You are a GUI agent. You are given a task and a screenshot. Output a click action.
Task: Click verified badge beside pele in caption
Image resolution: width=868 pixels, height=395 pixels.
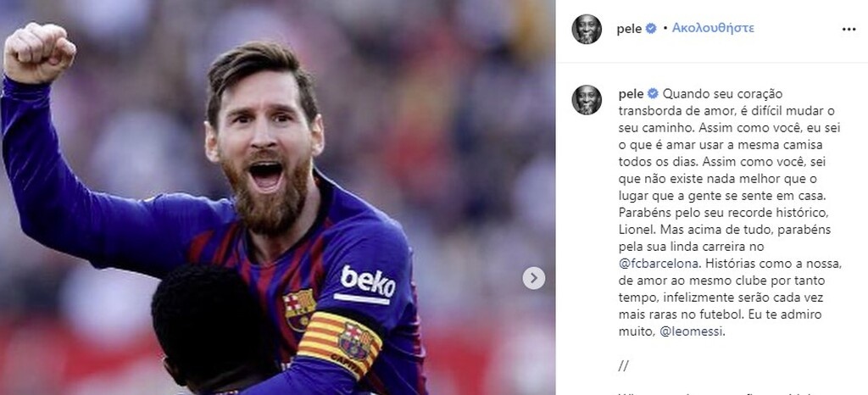(x=653, y=93)
